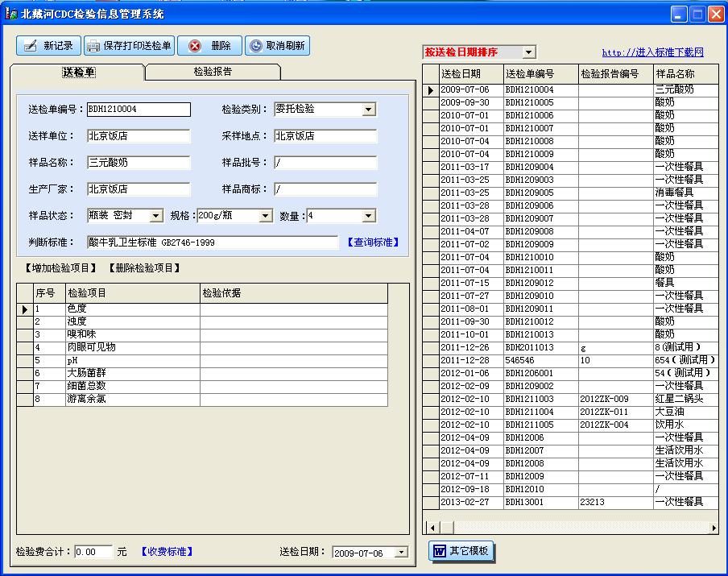This screenshot has width=728, height=576.
Task: Open the 数量 quantity dropdown
Action: [368, 216]
